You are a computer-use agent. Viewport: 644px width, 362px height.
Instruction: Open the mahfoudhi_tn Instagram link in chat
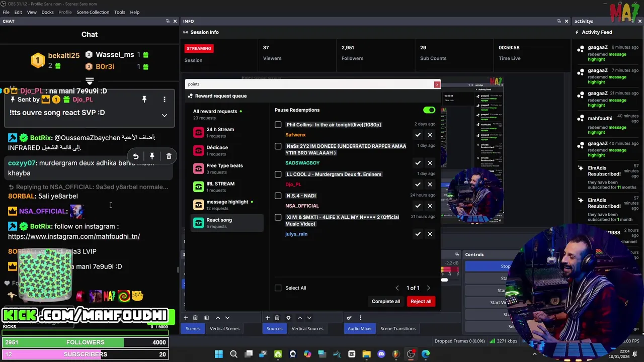tap(74, 236)
